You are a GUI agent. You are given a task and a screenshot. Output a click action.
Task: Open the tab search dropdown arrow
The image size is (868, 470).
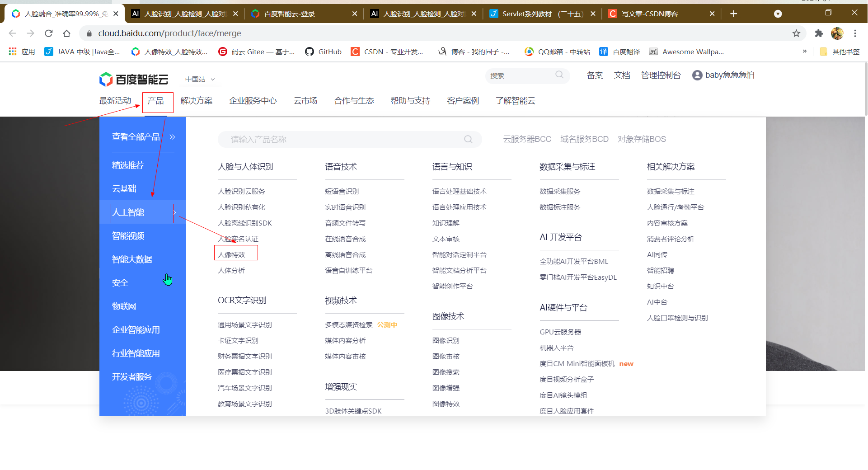click(x=778, y=14)
